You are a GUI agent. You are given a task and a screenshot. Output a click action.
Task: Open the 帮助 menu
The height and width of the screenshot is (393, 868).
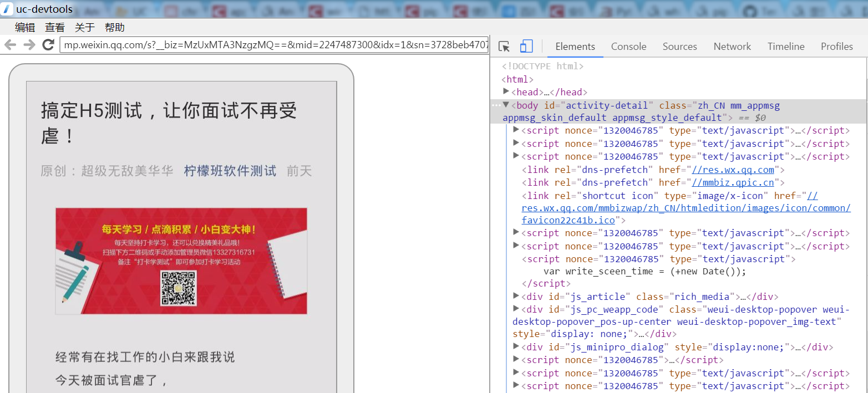(x=114, y=27)
